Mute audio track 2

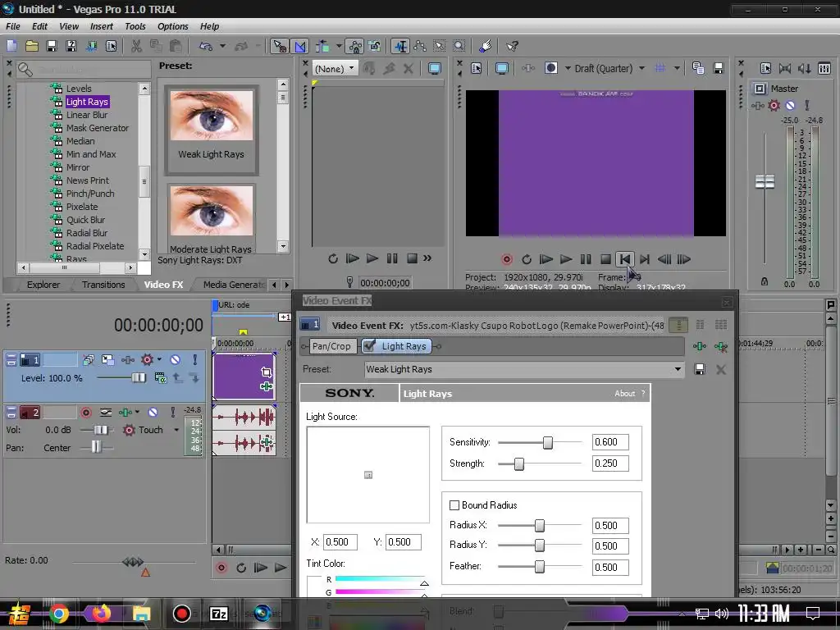point(153,412)
